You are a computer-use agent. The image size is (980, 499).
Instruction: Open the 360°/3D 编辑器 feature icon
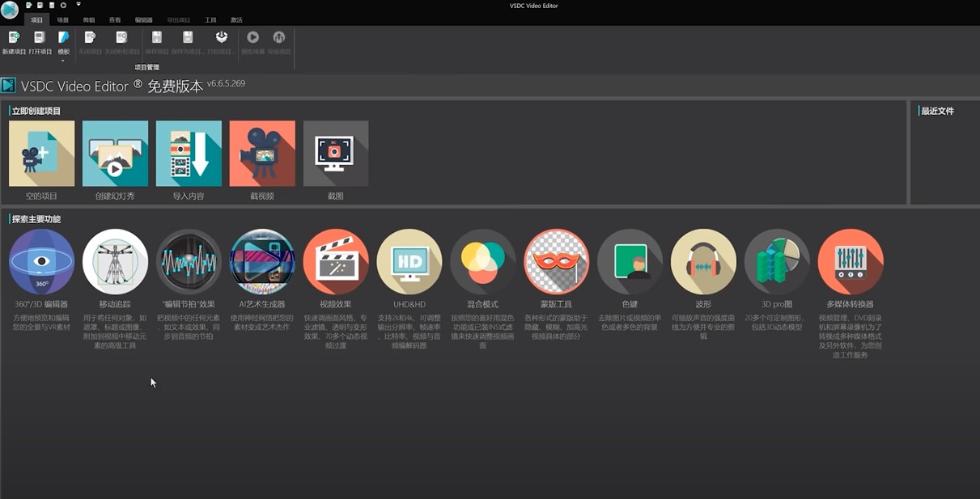point(41,262)
